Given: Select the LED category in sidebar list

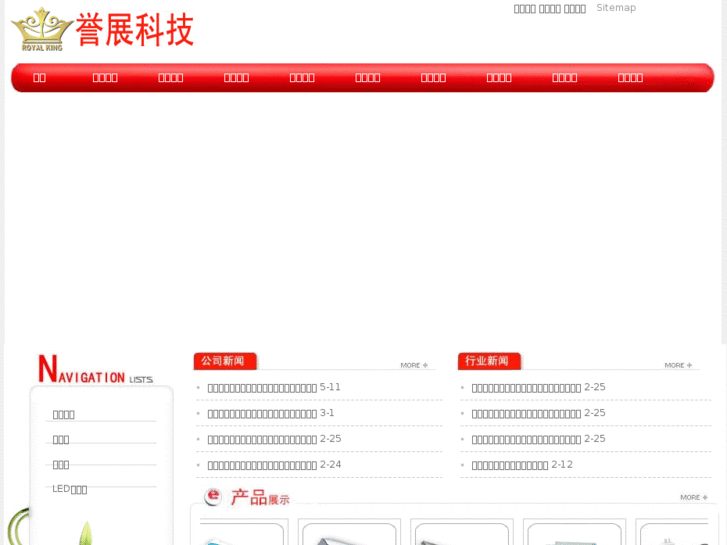Looking at the screenshot, I should [x=70, y=489].
